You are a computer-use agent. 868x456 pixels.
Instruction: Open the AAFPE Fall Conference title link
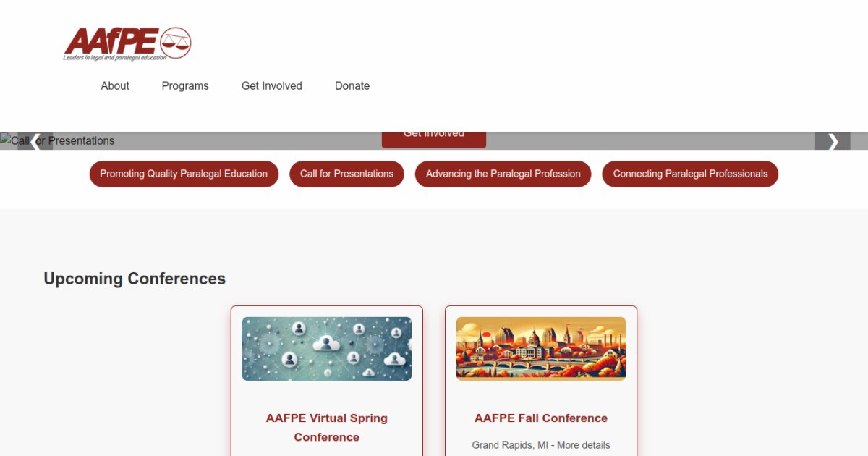tap(541, 418)
